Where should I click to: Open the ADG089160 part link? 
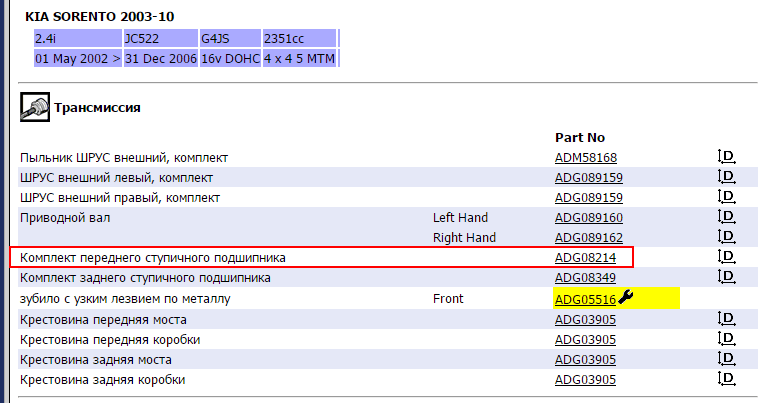[589, 218]
